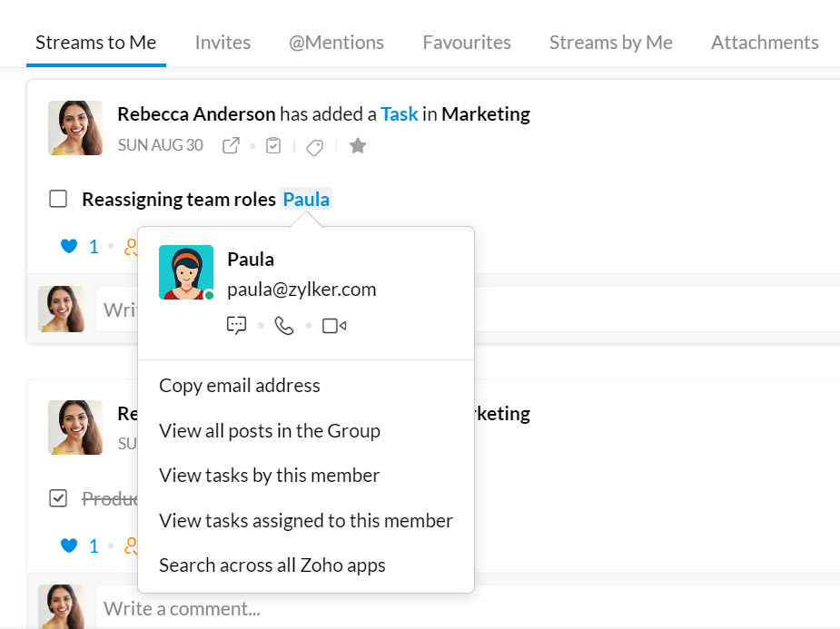840x629 pixels.
Task: Select Copy email address from the popup
Action: [x=240, y=386]
